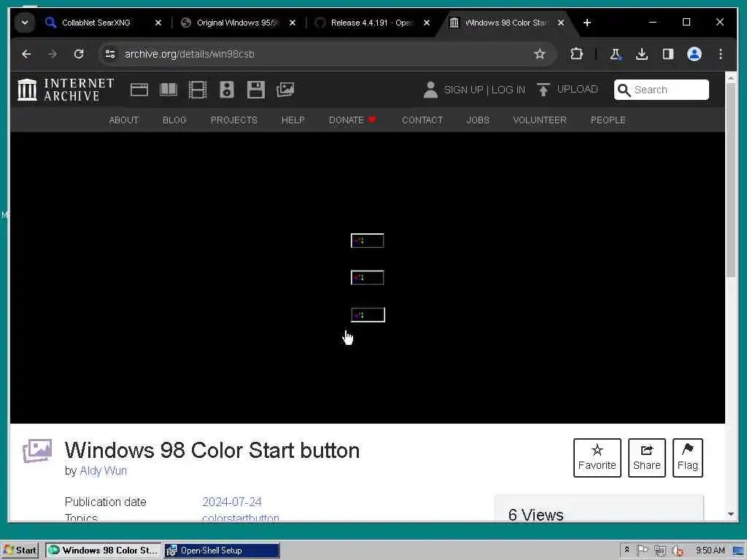Open the Chrome profile avatar
The width and height of the screenshot is (747, 560).
coord(694,54)
